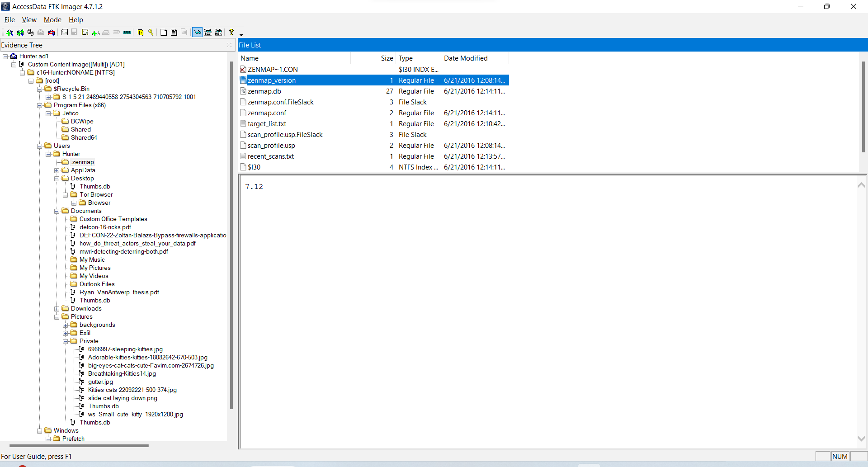
Task: Expand the backgrounds folder node
Action: 66,325
